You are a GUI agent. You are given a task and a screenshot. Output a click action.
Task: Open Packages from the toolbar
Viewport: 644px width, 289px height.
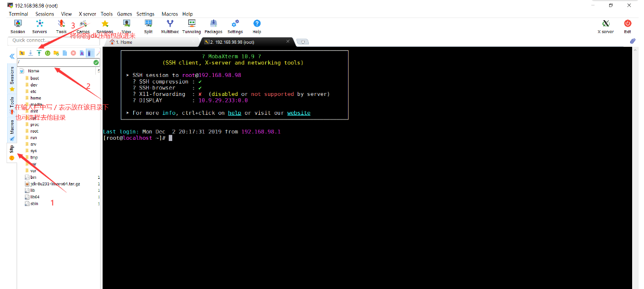pos(213,25)
